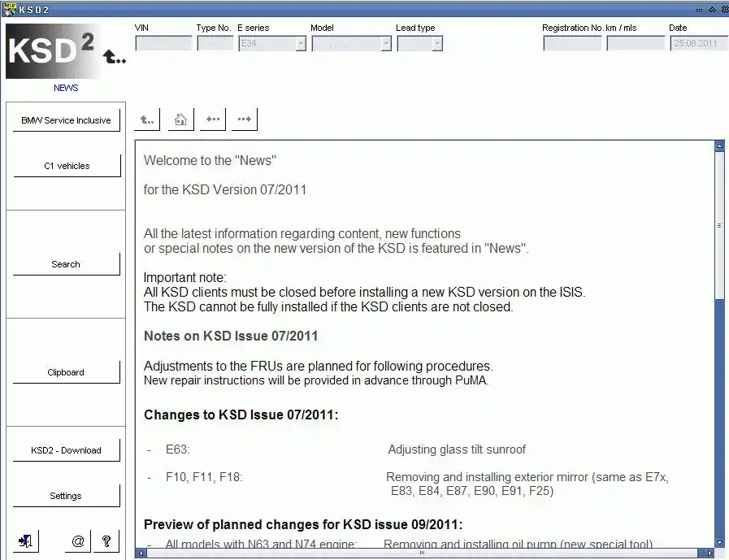This screenshot has height=560, width=729.
Task: Expand the Lead type dropdown
Action: pos(437,44)
